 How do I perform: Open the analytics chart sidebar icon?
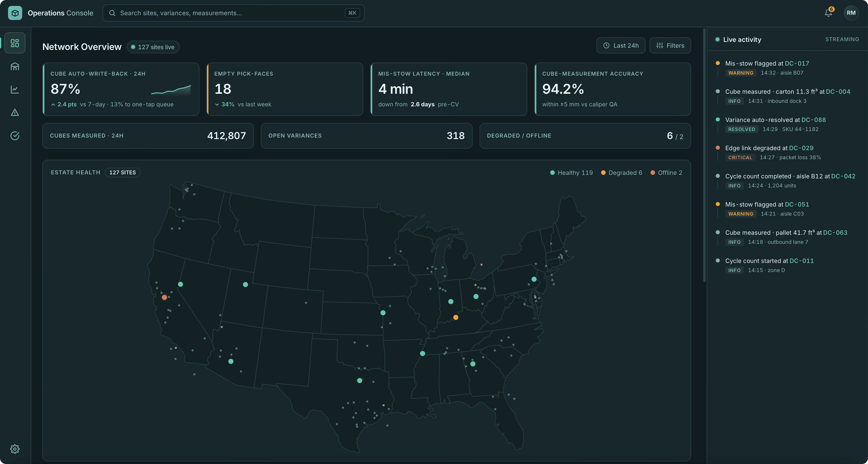pyautogui.click(x=15, y=89)
